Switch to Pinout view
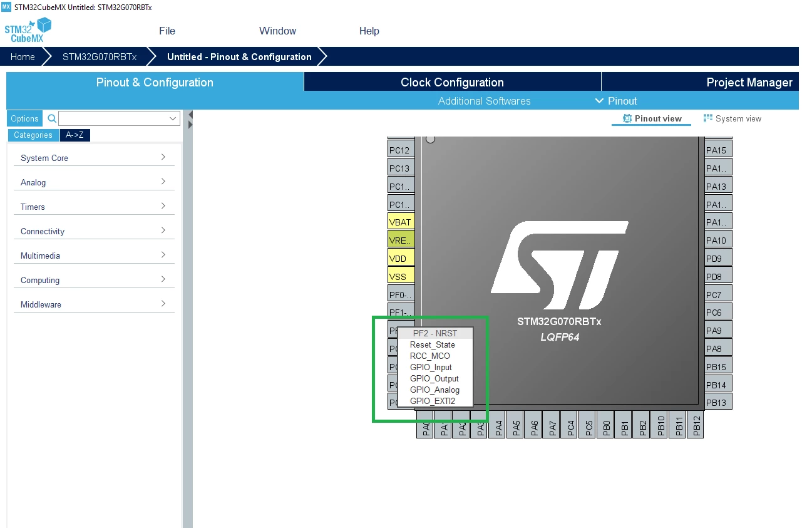Viewport: 812px width, 528px height. [652, 118]
